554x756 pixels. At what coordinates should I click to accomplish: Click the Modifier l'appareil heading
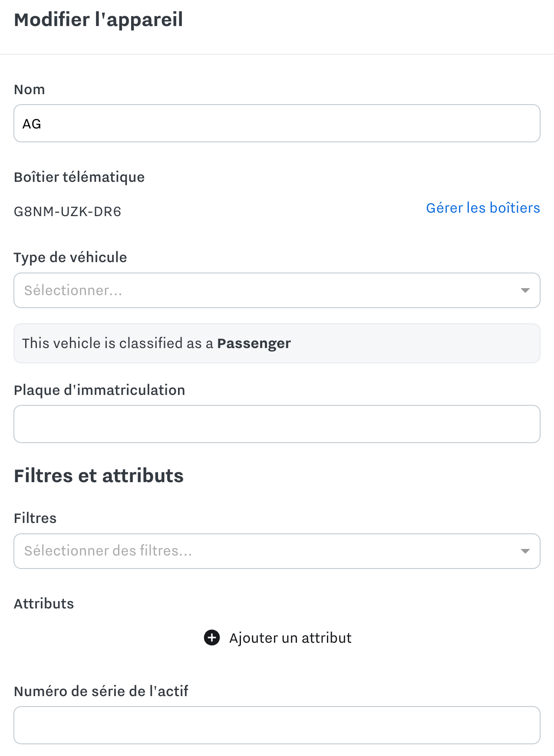click(x=99, y=20)
